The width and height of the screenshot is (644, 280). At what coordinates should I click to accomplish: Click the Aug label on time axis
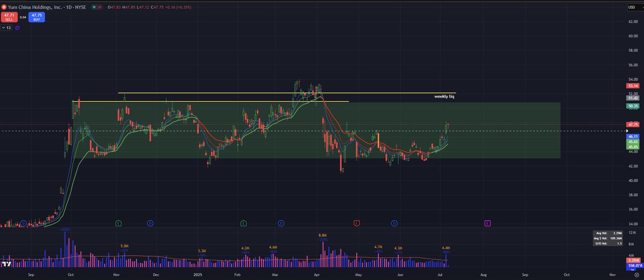pos(483,274)
